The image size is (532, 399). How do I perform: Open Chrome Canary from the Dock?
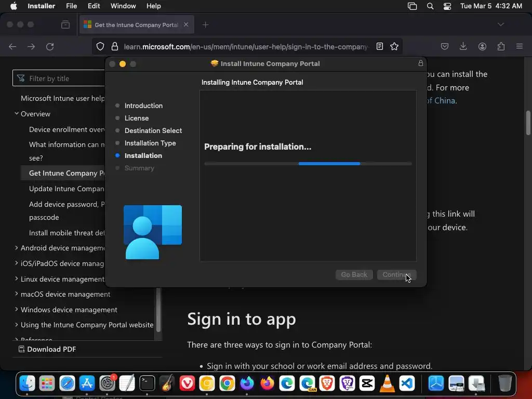coord(207,383)
